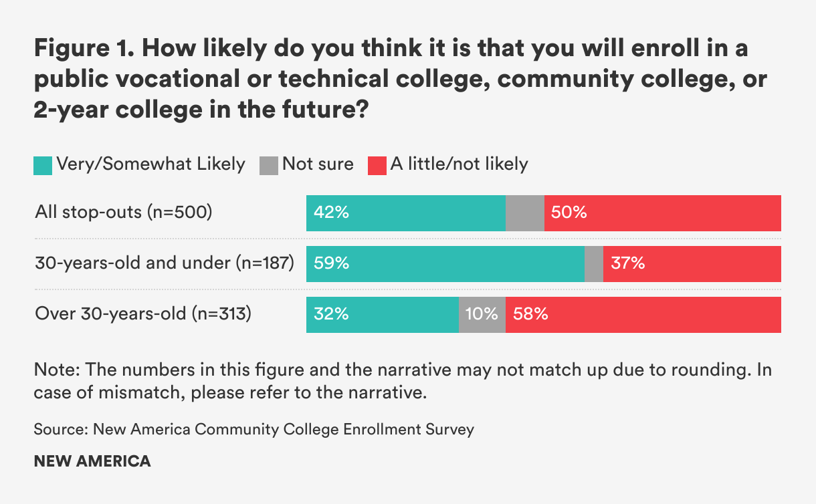816x504 pixels.
Task: Click the gray Not sure legend swatch
Action: [268, 164]
